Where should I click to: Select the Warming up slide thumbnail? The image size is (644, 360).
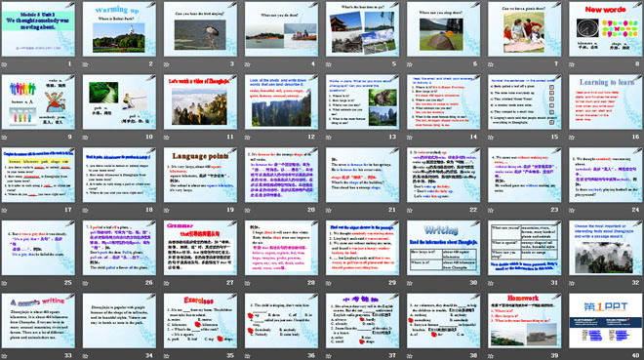tap(119, 29)
